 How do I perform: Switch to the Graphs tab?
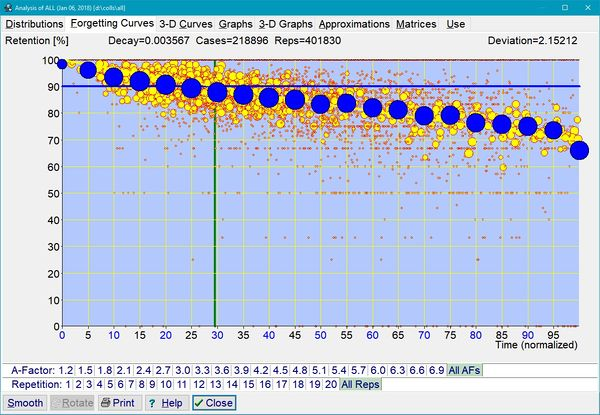(235, 24)
